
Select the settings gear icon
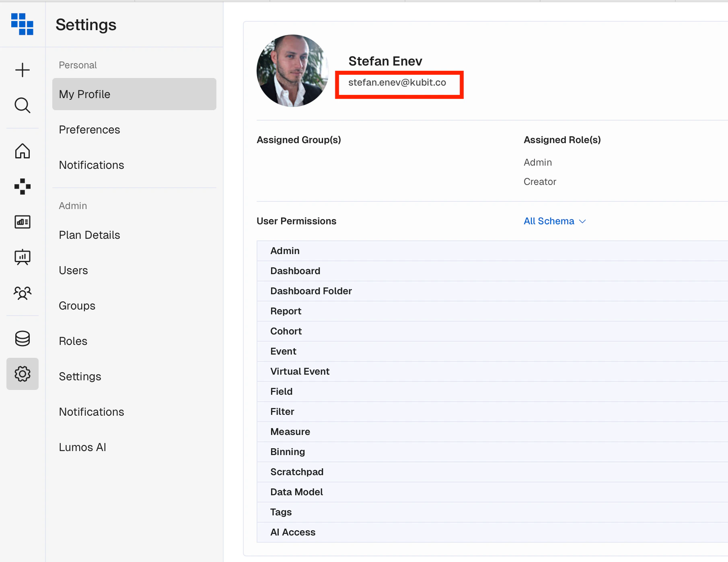point(23,373)
